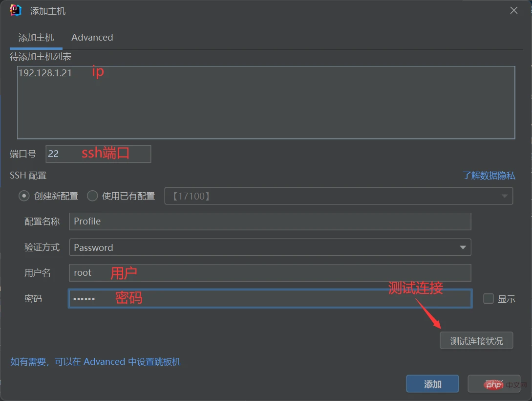Click the Advanced link about 跳板机
The height and width of the screenshot is (401, 532).
[x=97, y=361]
